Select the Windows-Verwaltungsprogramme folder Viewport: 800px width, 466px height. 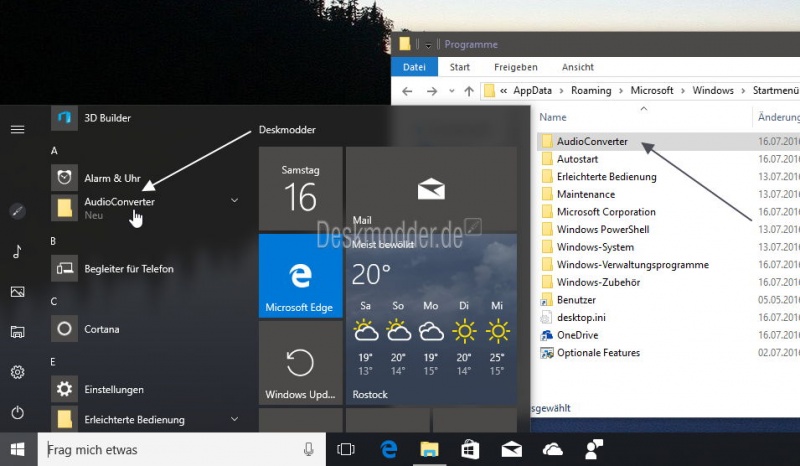click(x=632, y=265)
